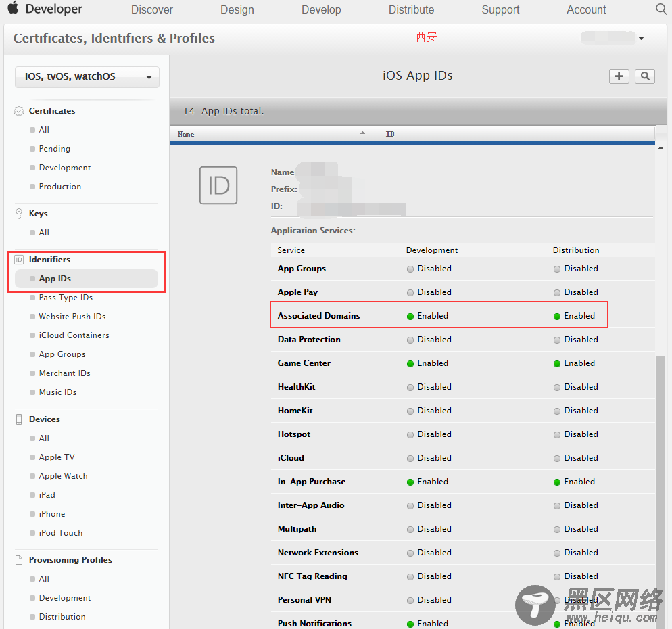Screen dimensions: 672x629
Task: Show iPhone devices
Action: (52, 513)
